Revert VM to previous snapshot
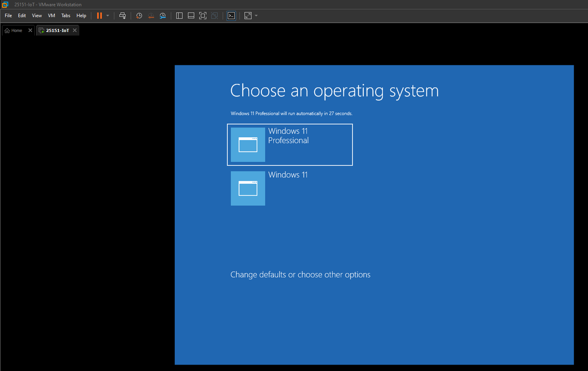 151,15
